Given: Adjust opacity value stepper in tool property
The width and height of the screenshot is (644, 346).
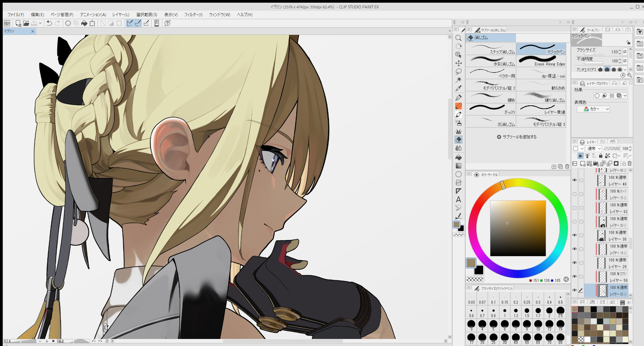Looking at the screenshot, I should click(620, 61).
